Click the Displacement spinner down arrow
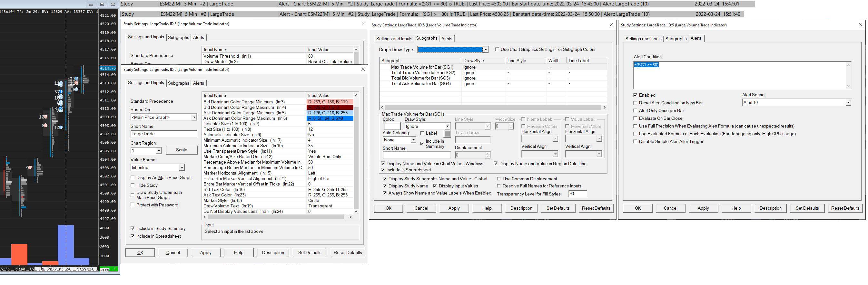 click(487, 157)
